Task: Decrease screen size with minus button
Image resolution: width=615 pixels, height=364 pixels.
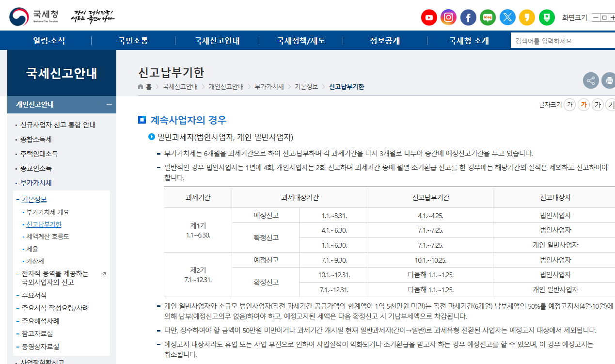Action: pyautogui.click(x=596, y=17)
